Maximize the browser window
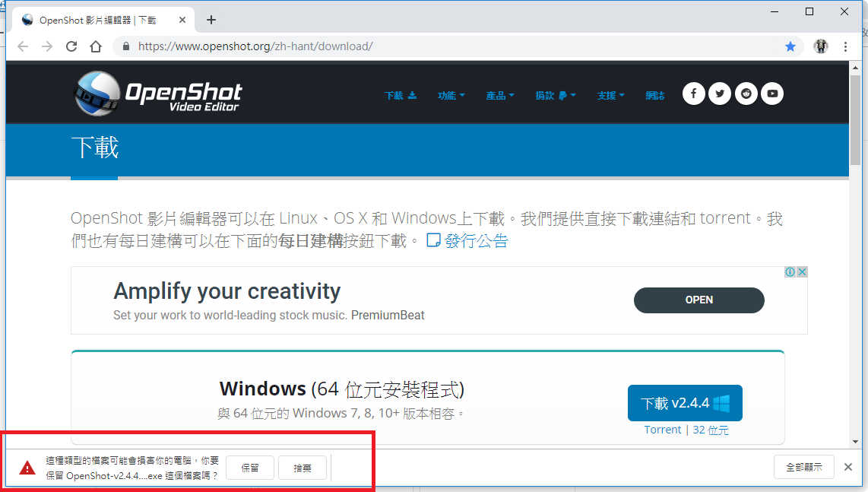Image resolution: width=868 pixels, height=492 pixels. (809, 11)
